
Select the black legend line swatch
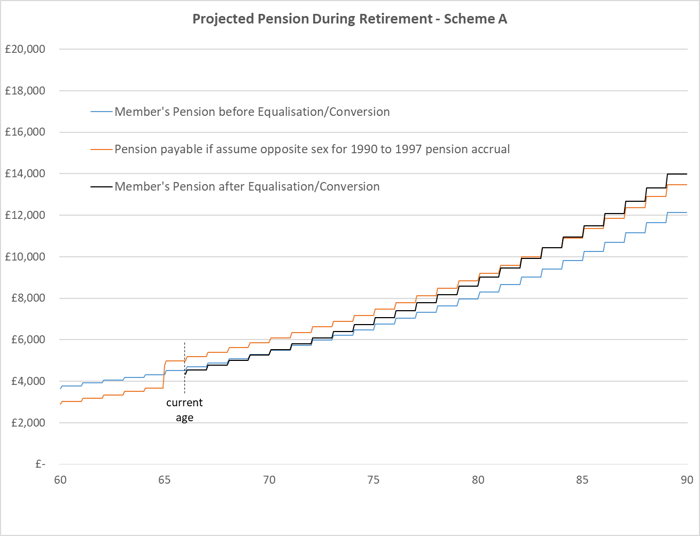(x=101, y=186)
